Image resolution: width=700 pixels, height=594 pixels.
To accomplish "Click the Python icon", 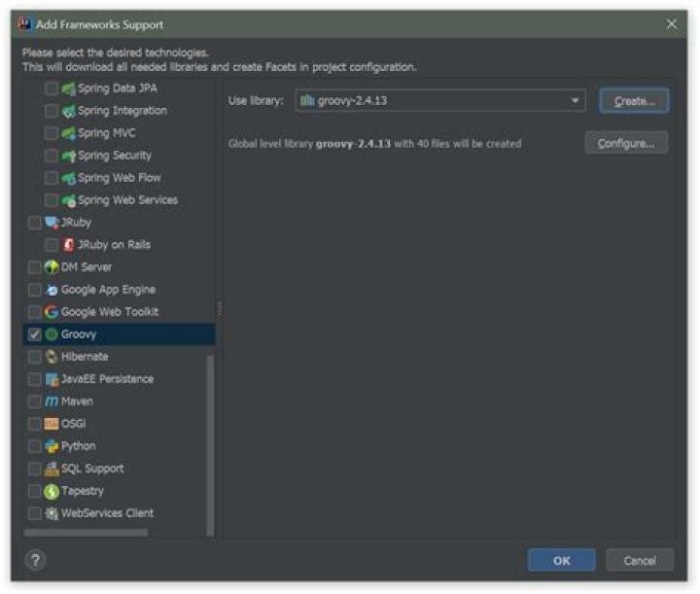I will [52, 446].
